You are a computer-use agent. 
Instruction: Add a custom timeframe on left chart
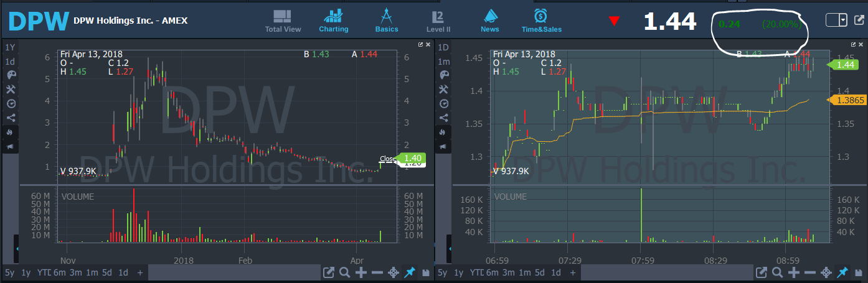coord(140,272)
